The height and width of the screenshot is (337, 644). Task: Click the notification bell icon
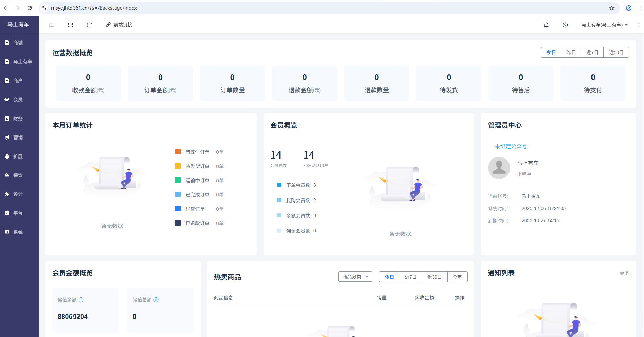click(x=546, y=25)
